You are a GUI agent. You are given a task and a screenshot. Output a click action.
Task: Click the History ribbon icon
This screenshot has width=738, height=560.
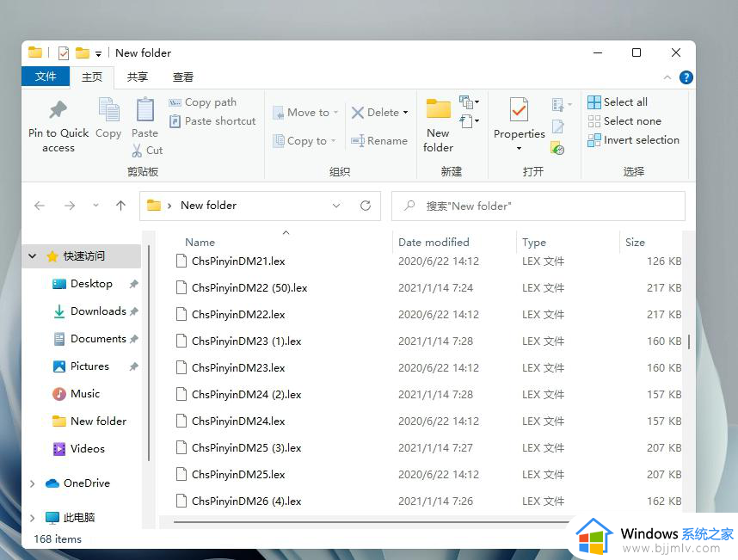click(x=557, y=148)
